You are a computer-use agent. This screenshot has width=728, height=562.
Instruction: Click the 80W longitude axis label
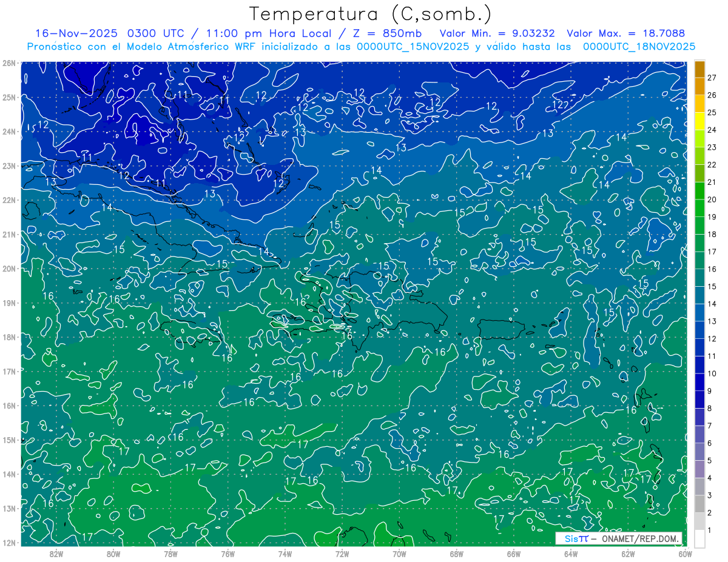click(x=113, y=554)
